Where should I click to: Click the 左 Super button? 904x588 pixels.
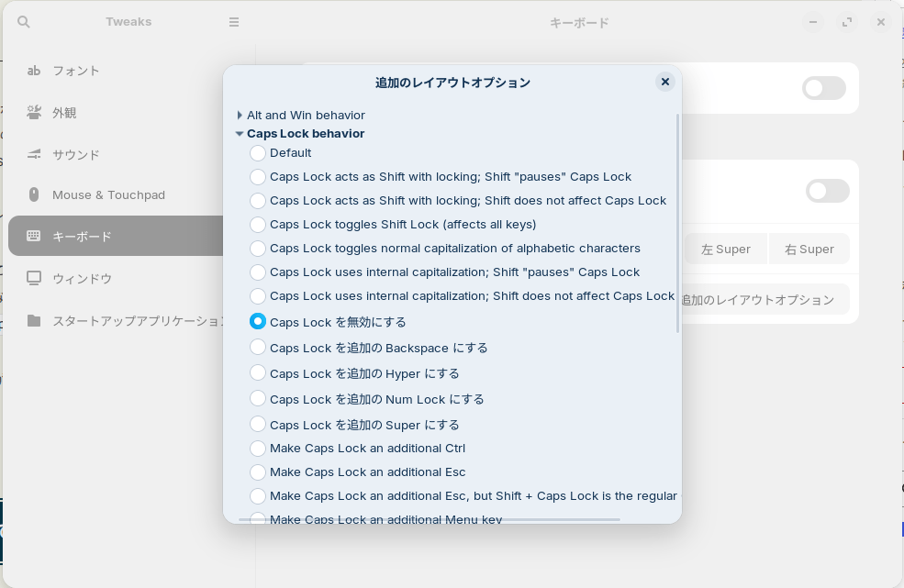click(x=725, y=249)
